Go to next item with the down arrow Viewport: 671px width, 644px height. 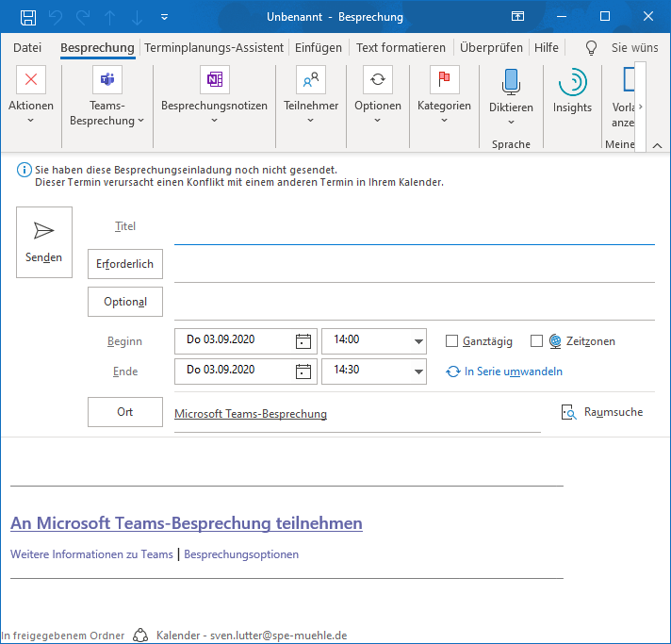[137, 18]
